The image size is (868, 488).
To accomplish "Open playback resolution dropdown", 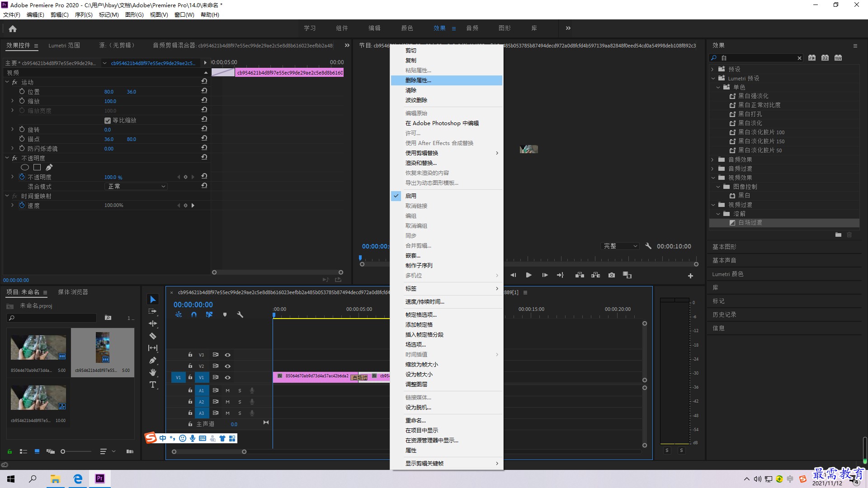I will tap(621, 246).
